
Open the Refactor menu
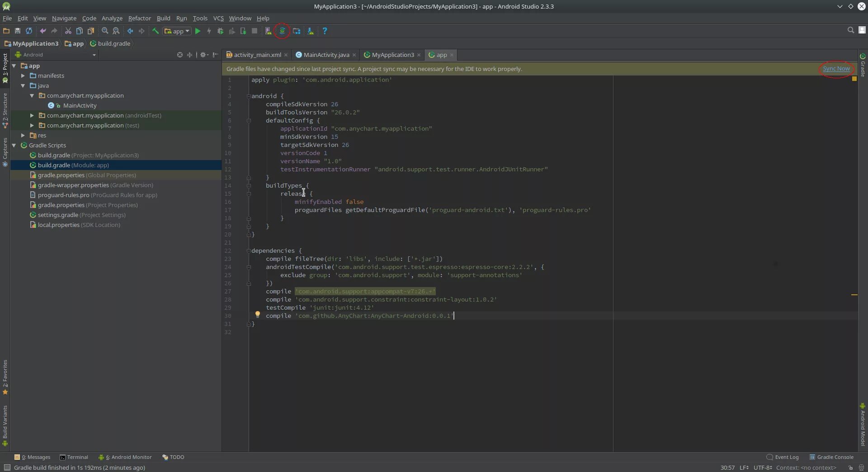point(139,18)
